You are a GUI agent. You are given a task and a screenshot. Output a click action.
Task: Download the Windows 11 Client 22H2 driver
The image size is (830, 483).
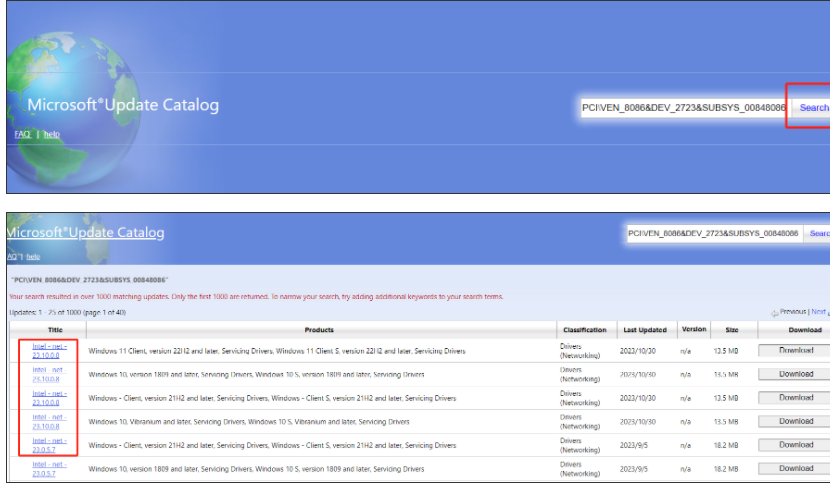tap(796, 351)
